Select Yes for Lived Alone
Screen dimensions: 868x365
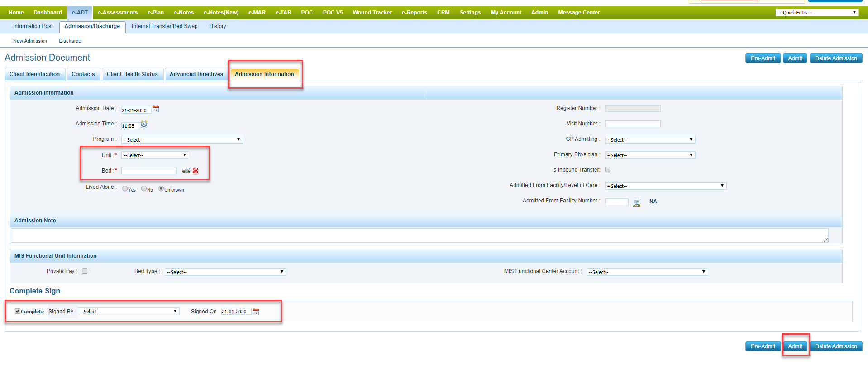pos(125,188)
